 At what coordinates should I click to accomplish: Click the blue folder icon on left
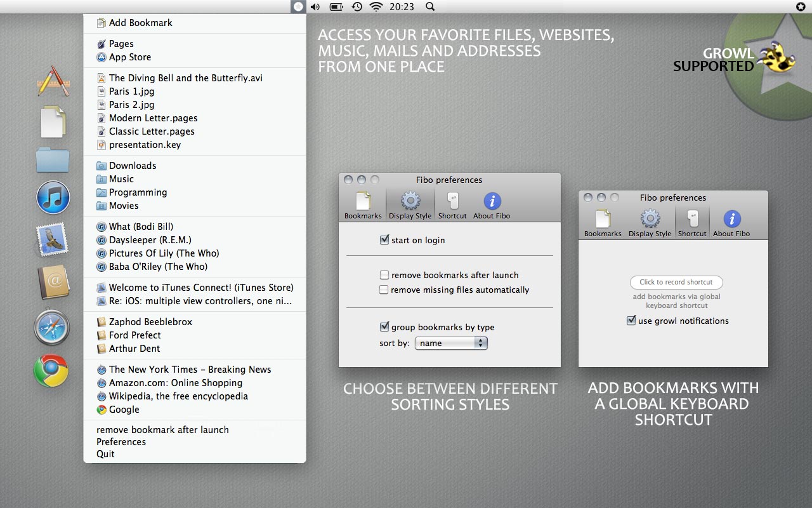pos(53,159)
